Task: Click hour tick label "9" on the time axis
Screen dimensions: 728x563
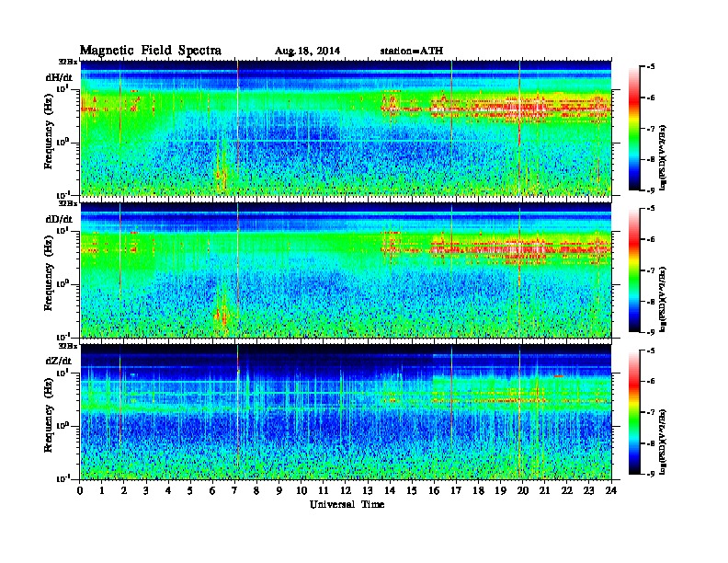Action: 279,490
